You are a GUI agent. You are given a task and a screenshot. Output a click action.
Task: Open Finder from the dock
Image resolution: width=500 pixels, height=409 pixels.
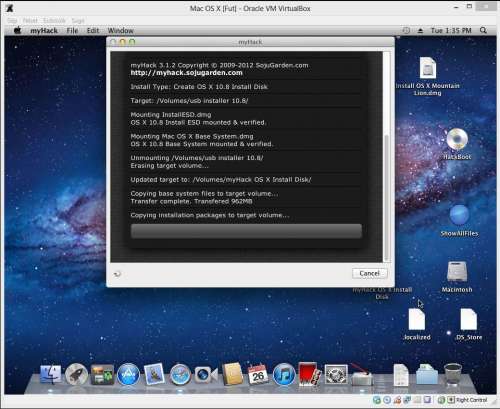pyautogui.click(x=50, y=374)
